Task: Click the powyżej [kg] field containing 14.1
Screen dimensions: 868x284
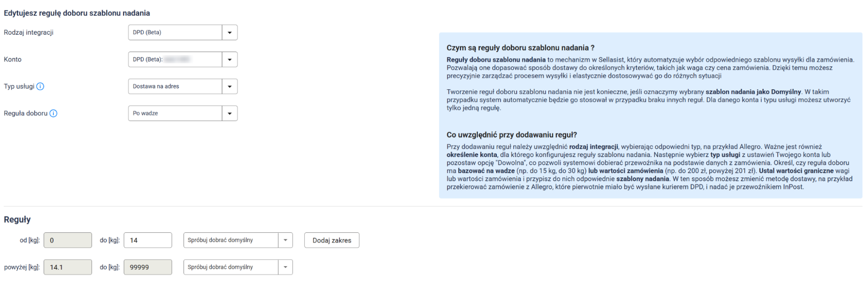Action: coord(68,267)
